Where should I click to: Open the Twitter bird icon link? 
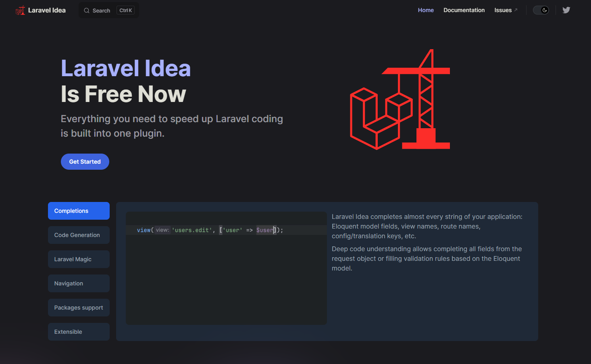566,10
